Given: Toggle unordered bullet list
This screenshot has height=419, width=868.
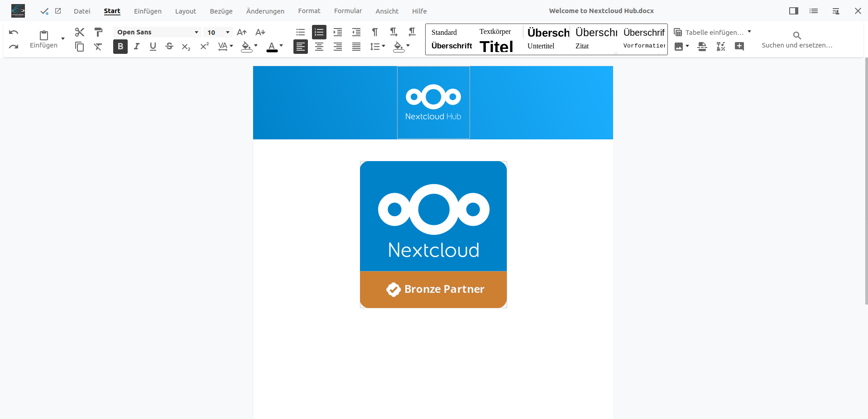Looking at the screenshot, I should click(301, 32).
